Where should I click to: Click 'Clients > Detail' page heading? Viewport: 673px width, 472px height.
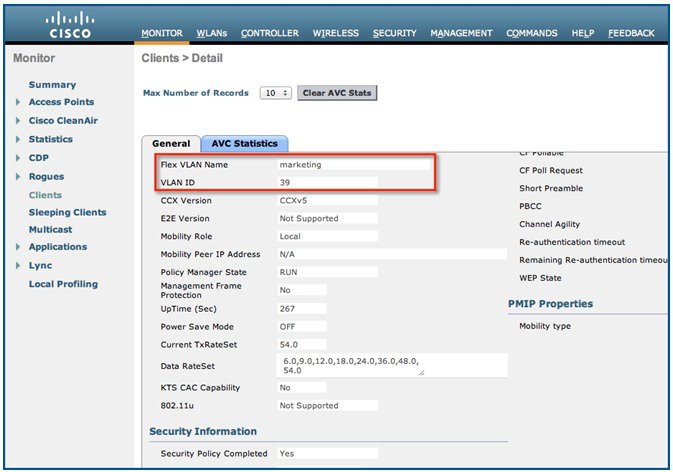[x=182, y=58]
